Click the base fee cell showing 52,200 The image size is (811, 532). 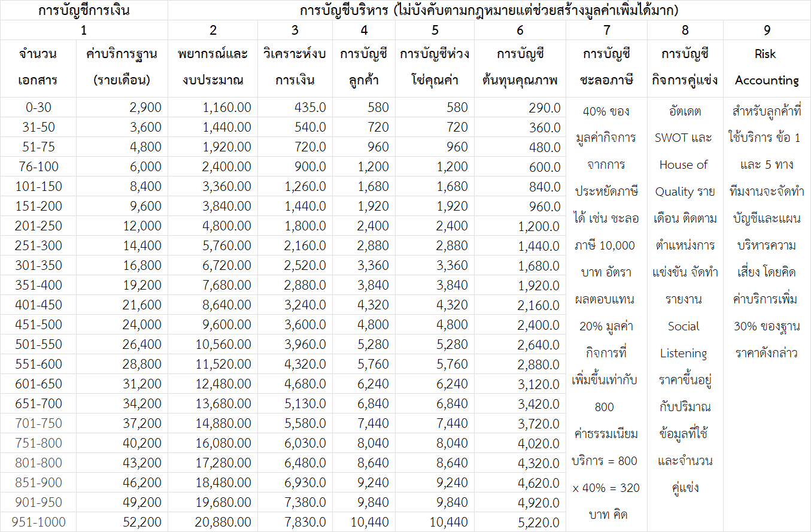[x=142, y=522]
